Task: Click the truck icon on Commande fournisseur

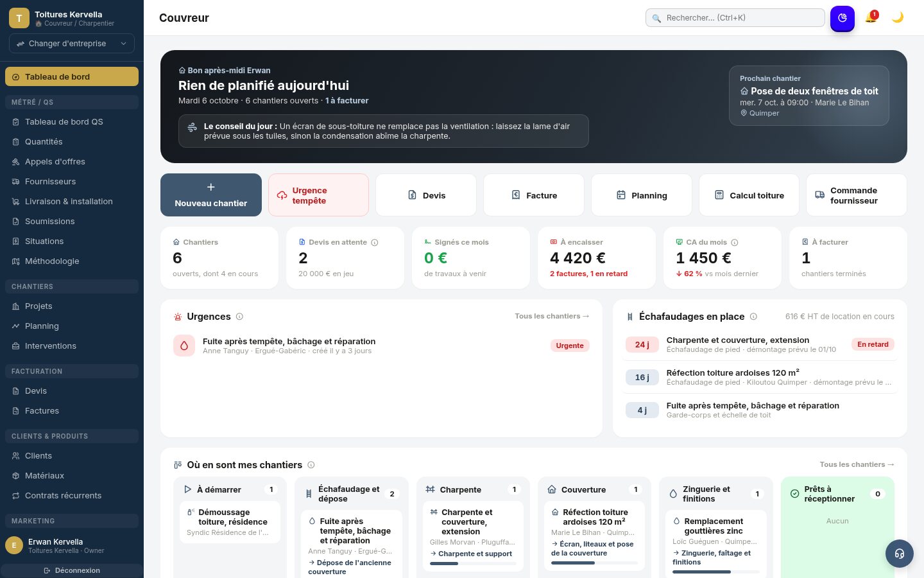Action: (820, 195)
